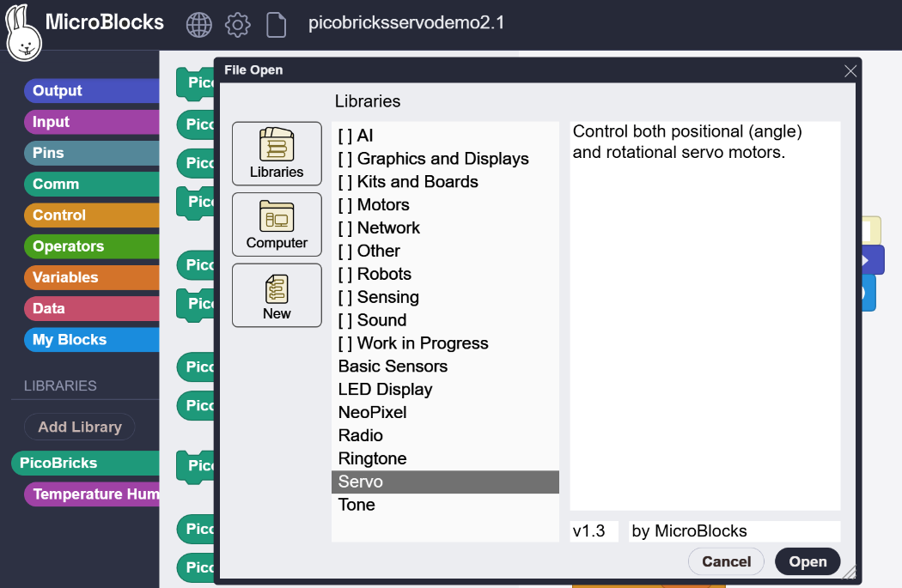Expand the Other library folder
This screenshot has height=588, width=902.
445,251
